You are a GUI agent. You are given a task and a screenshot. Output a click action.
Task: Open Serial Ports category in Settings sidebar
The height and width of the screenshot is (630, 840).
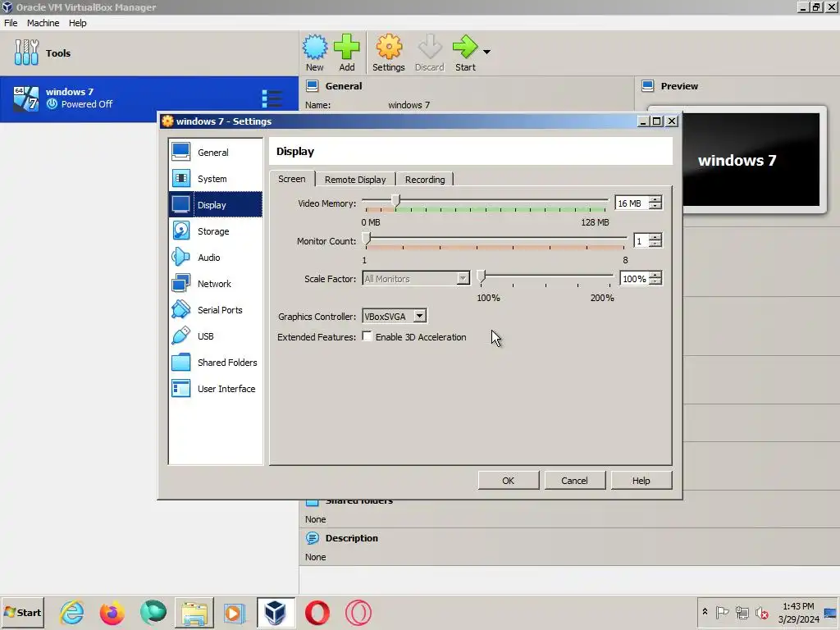(x=216, y=309)
